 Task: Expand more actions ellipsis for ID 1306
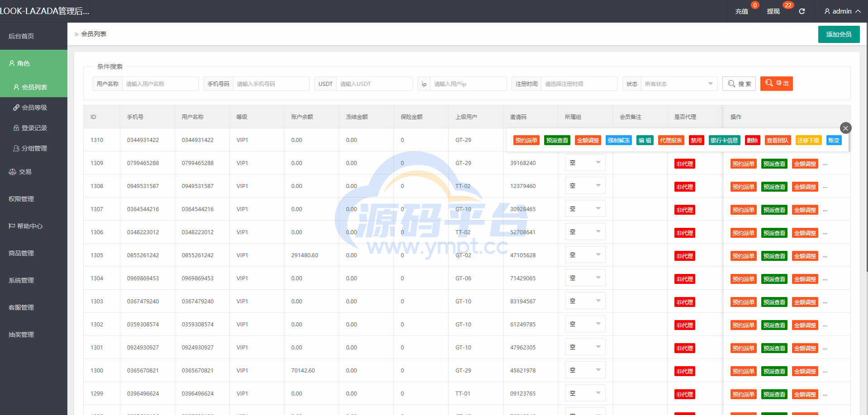coord(825,233)
